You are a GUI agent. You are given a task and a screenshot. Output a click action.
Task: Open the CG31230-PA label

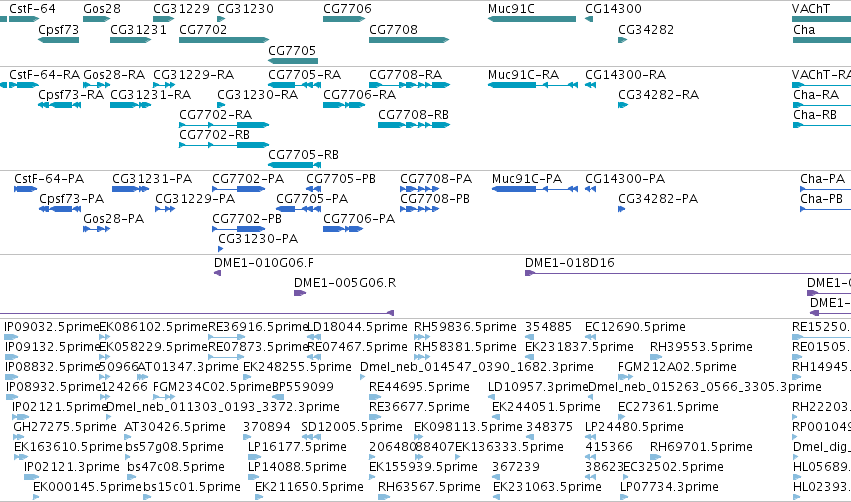click(258, 239)
